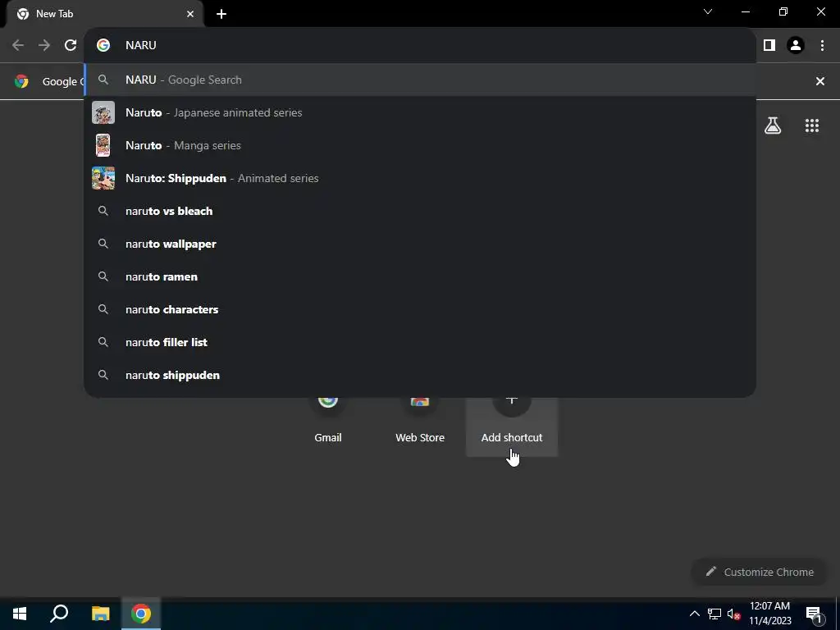Select 'naruto vs bleach' suggestion

pos(420,211)
